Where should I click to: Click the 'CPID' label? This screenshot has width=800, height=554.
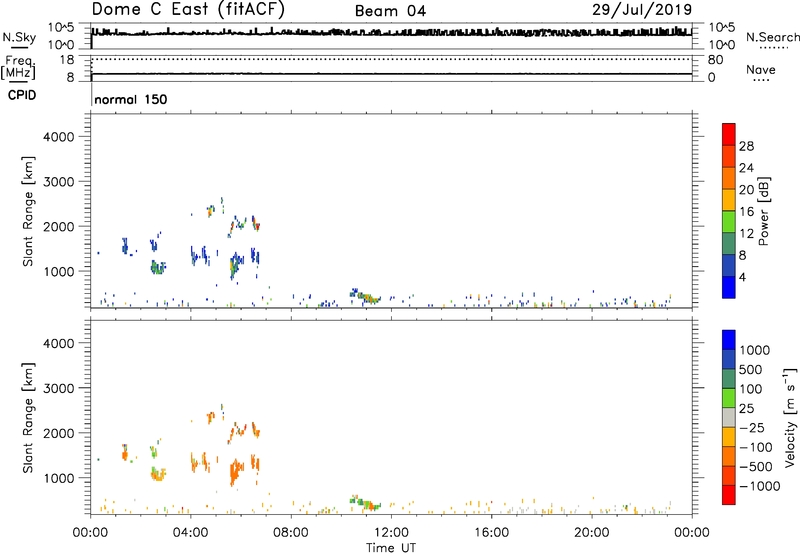[x=22, y=95]
